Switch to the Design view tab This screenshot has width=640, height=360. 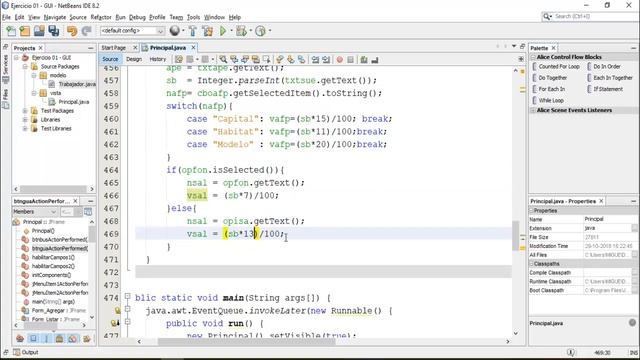pos(134,59)
